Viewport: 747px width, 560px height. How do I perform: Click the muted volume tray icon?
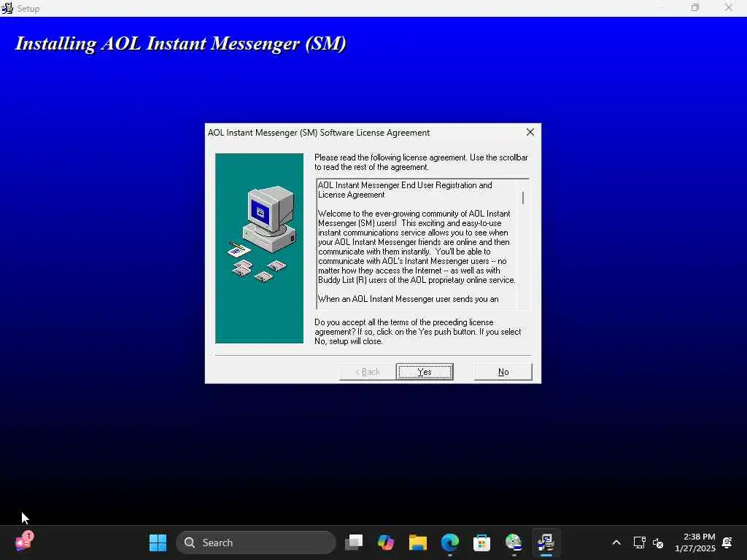659,542
